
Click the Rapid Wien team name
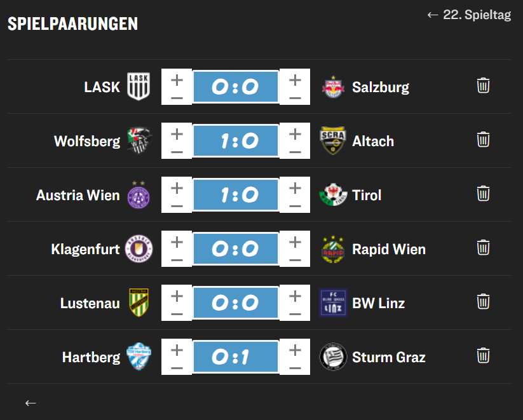pos(389,249)
